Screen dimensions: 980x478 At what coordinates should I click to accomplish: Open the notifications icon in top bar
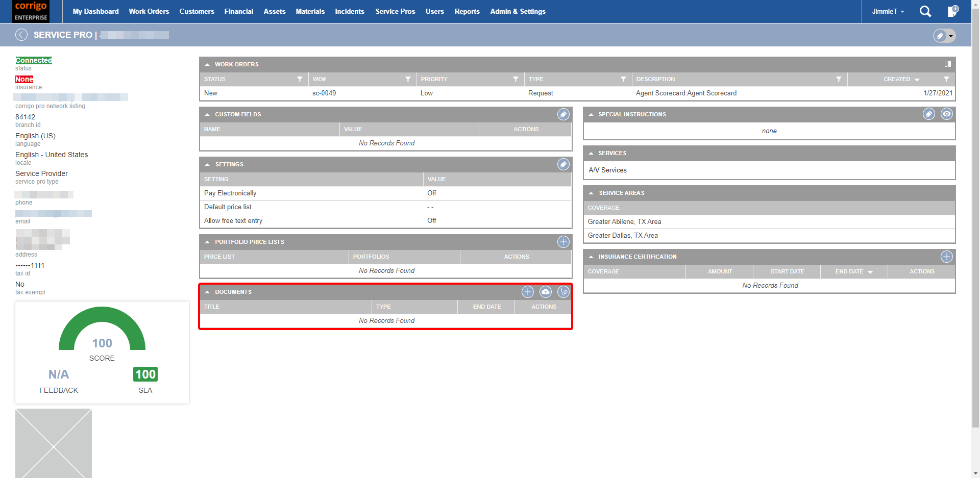pyautogui.click(x=952, y=11)
